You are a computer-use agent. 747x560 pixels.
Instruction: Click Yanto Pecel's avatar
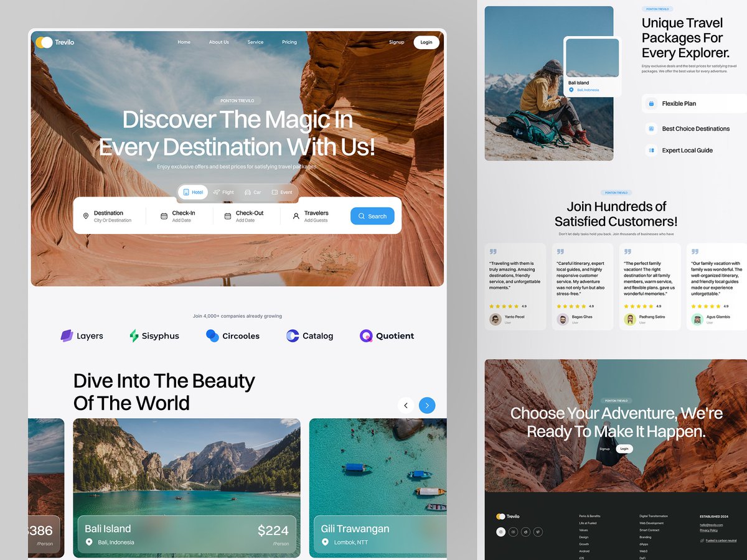click(x=496, y=319)
